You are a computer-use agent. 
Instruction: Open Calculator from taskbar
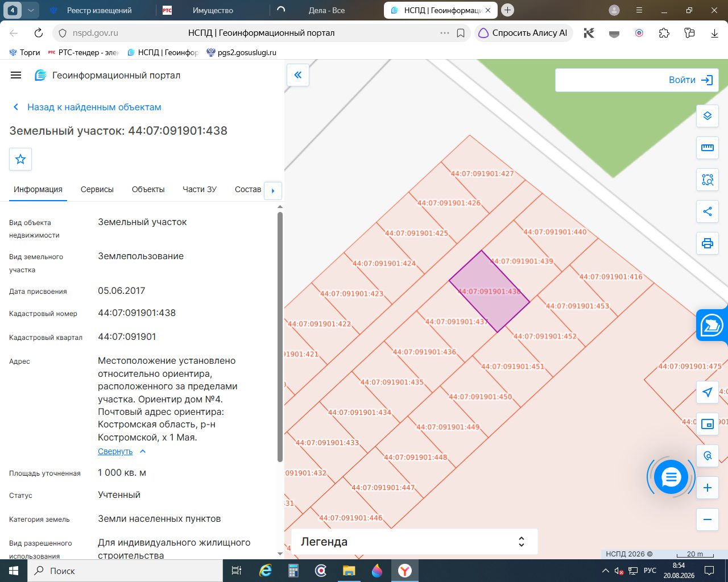(293, 571)
